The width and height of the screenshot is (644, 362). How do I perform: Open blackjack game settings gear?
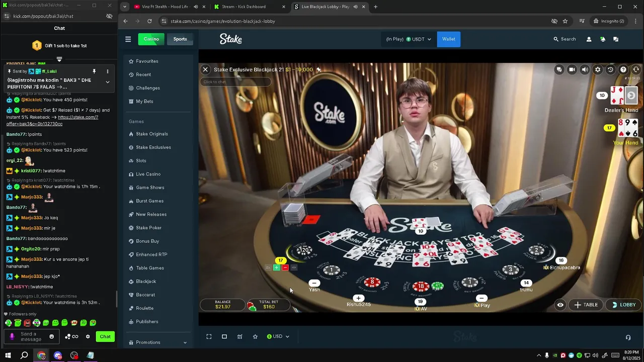point(598,69)
